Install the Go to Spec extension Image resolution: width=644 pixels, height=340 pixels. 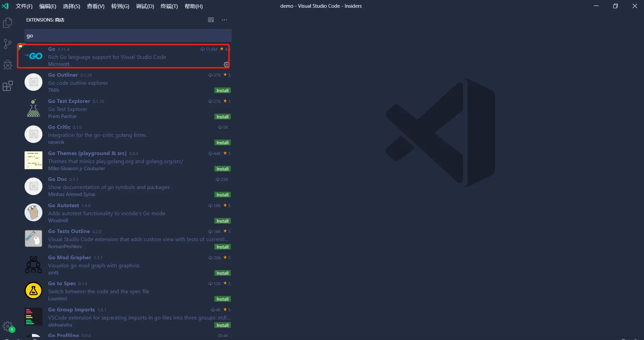[x=222, y=299]
